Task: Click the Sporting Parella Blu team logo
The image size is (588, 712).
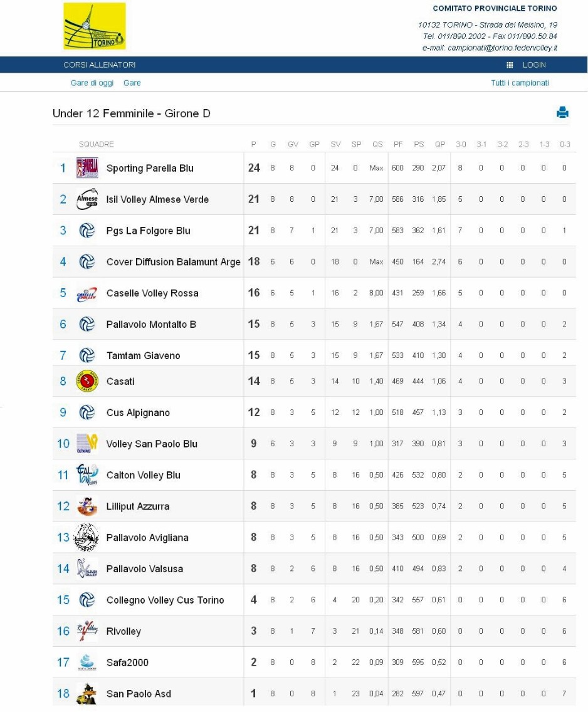Action: [87, 168]
